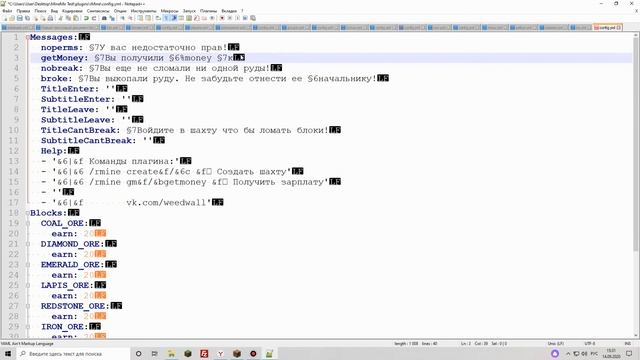Collapse the Messages fold marker

(28, 37)
